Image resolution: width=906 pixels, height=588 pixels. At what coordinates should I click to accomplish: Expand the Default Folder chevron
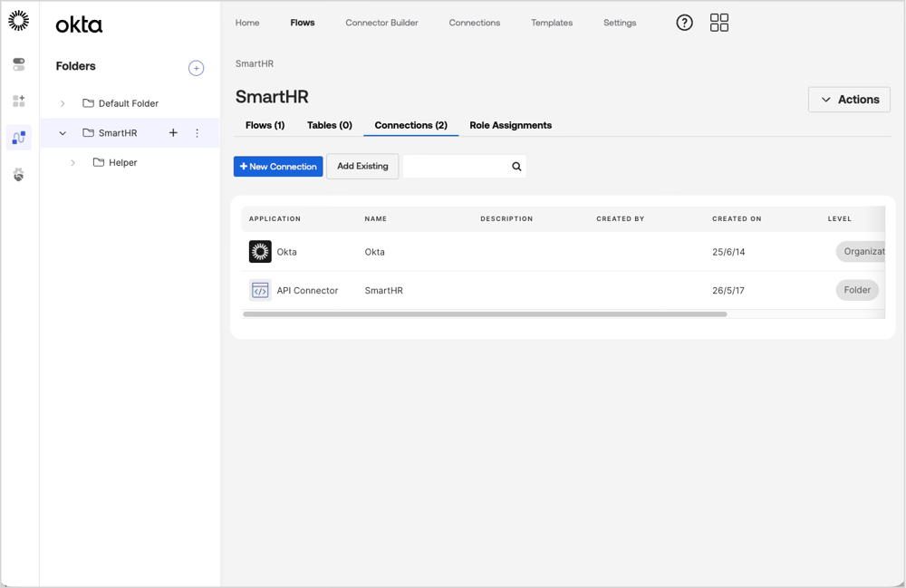(x=63, y=103)
